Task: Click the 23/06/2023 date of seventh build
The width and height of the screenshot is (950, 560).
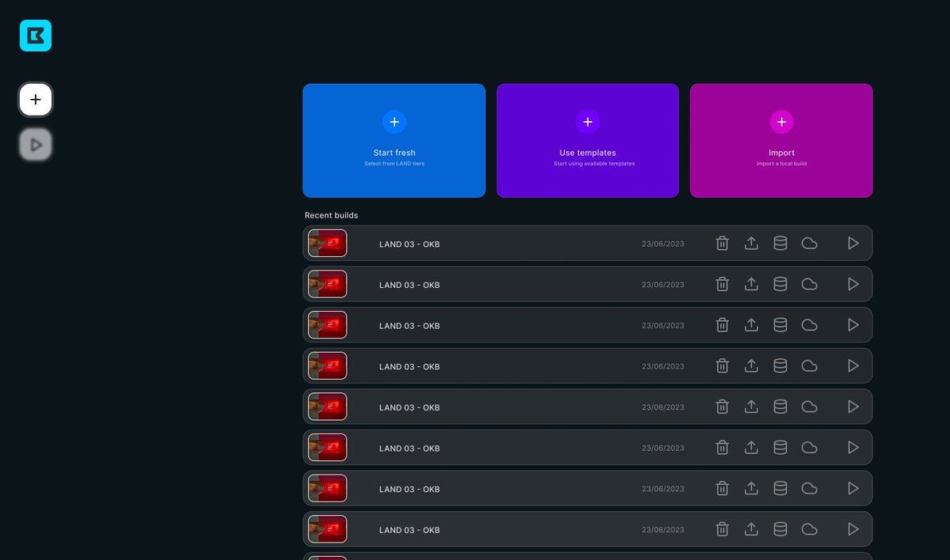Action: (663, 489)
